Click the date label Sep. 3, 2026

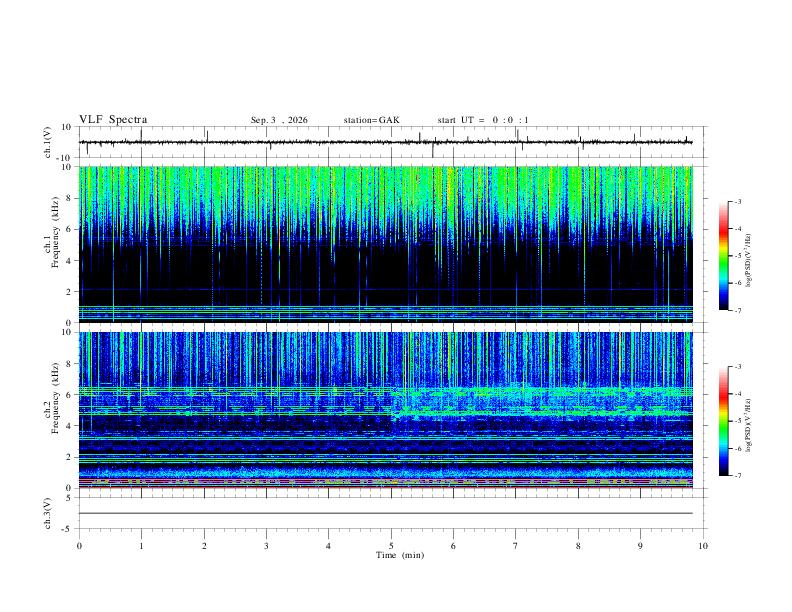coord(279,120)
